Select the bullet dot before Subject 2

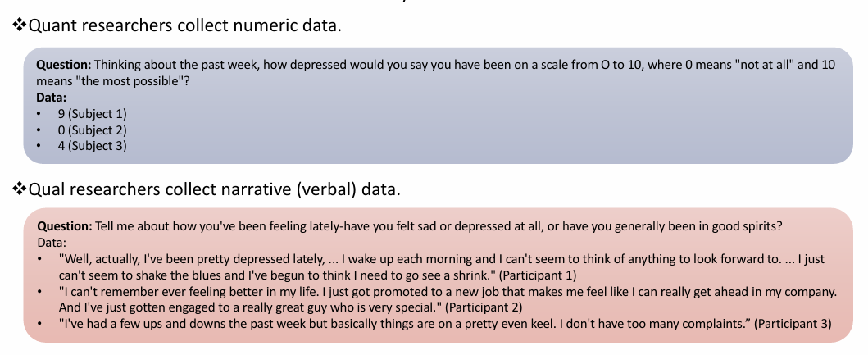tap(39, 130)
